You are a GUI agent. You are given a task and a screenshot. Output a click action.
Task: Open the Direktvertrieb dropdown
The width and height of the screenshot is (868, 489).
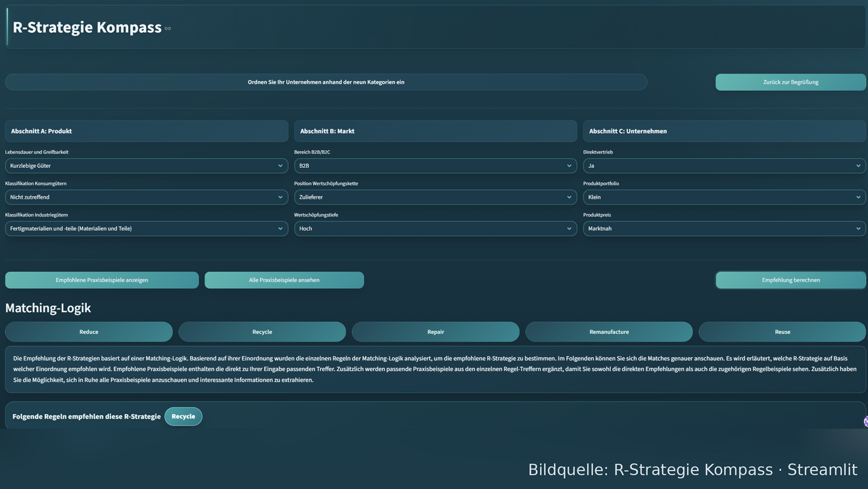pos(725,166)
